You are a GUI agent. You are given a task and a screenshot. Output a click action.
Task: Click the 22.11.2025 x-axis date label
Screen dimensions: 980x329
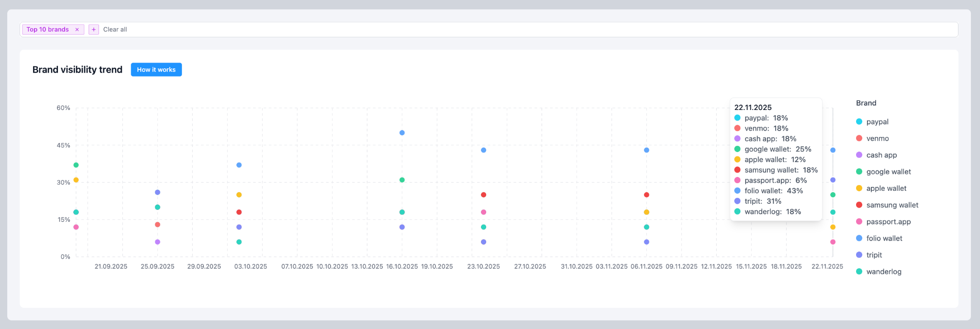point(827,266)
